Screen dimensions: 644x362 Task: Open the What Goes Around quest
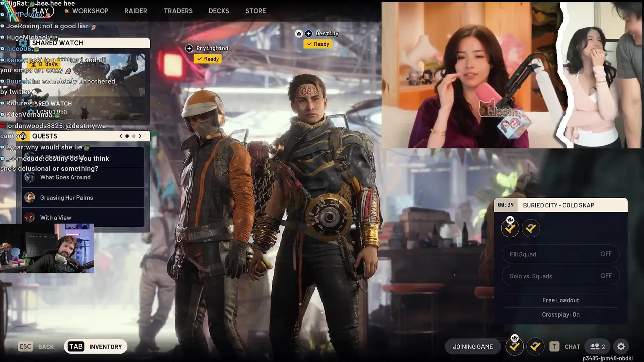84,177
